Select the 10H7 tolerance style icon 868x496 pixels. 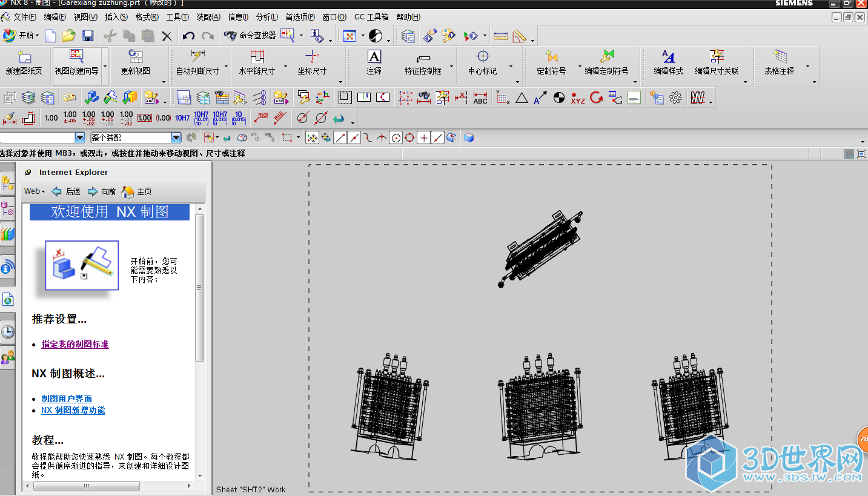pos(182,118)
